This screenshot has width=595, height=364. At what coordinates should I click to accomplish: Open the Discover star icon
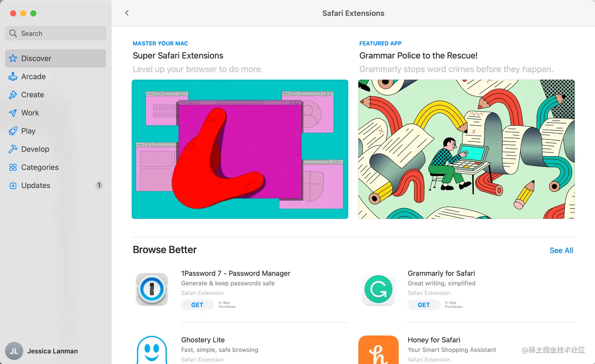click(x=13, y=58)
